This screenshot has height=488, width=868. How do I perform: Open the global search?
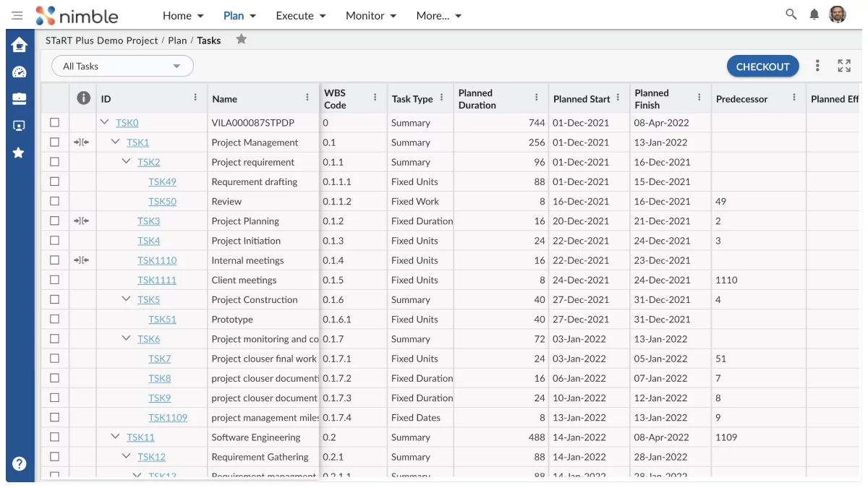[790, 14]
